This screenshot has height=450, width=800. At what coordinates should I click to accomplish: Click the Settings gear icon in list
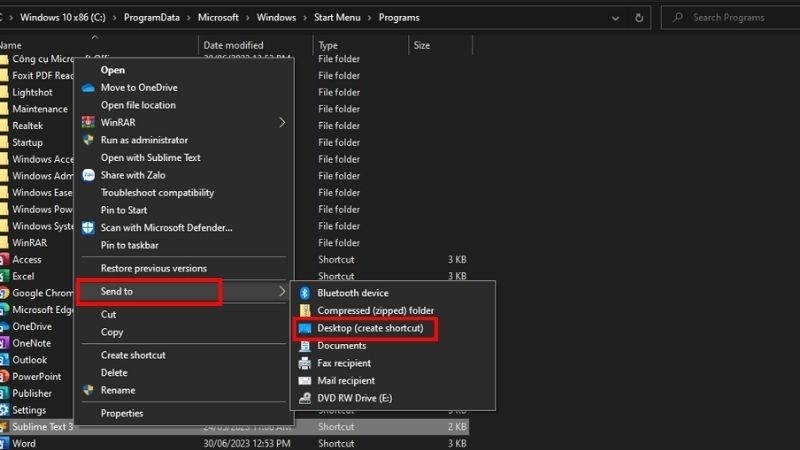[3, 410]
